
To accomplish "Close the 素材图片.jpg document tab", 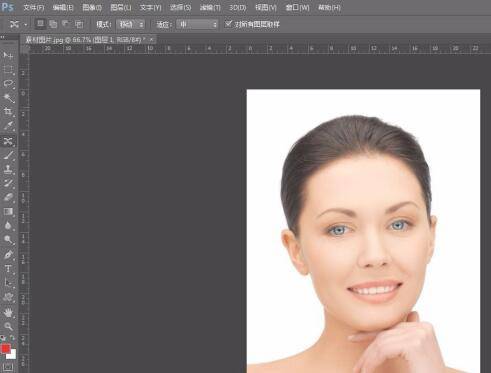I will pos(151,39).
